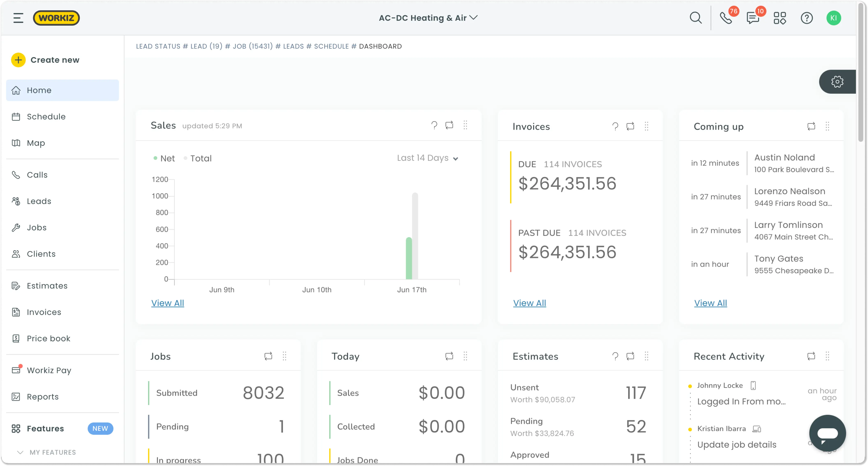
Task: Refresh the Sales widget
Action: pyautogui.click(x=449, y=125)
